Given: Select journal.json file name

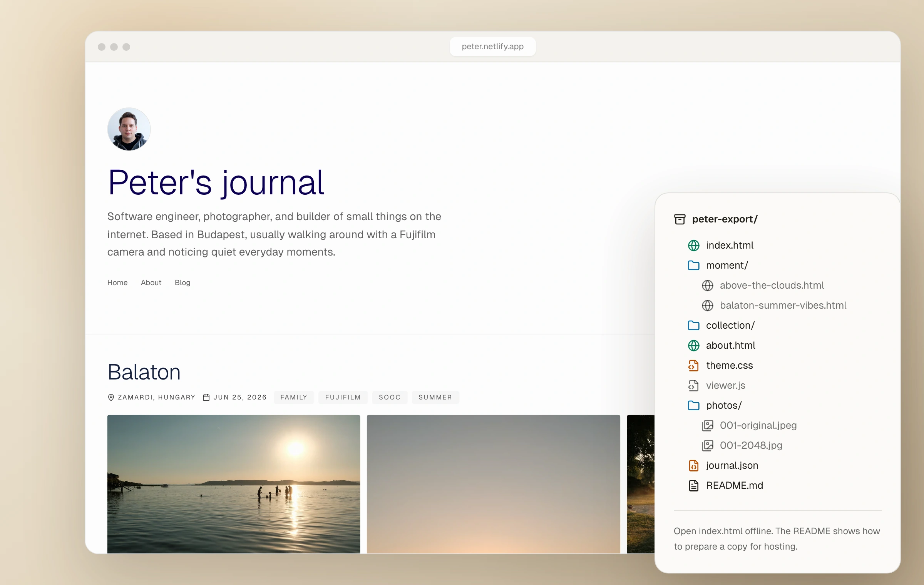Looking at the screenshot, I should pos(732,466).
